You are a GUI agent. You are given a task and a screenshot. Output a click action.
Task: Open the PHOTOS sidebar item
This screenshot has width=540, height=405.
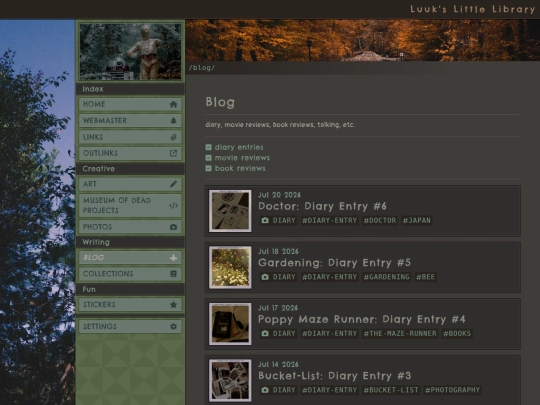(x=130, y=227)
